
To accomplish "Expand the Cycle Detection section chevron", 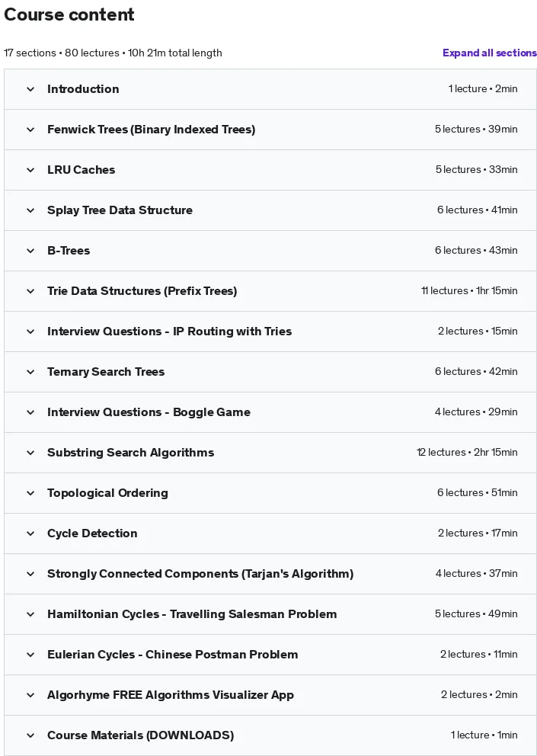I will point(30,533).
